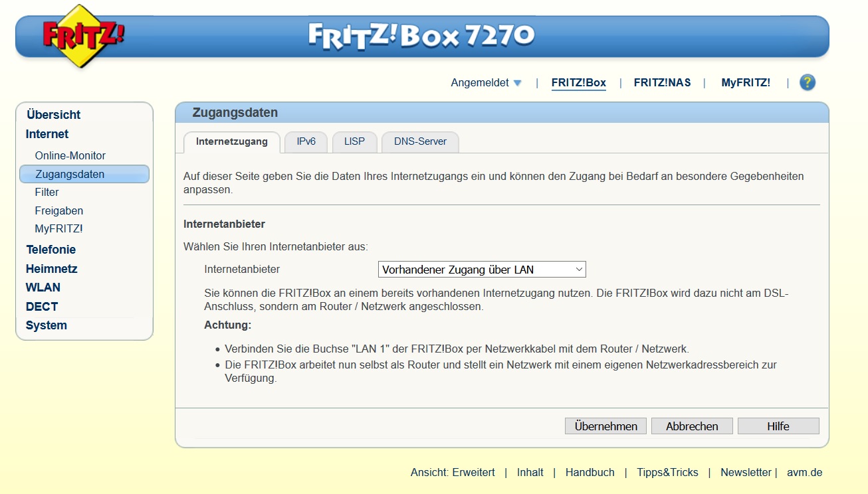Screen dimensions: 868x494
Task: Open the LISP tab
Action: coord(355,141)
